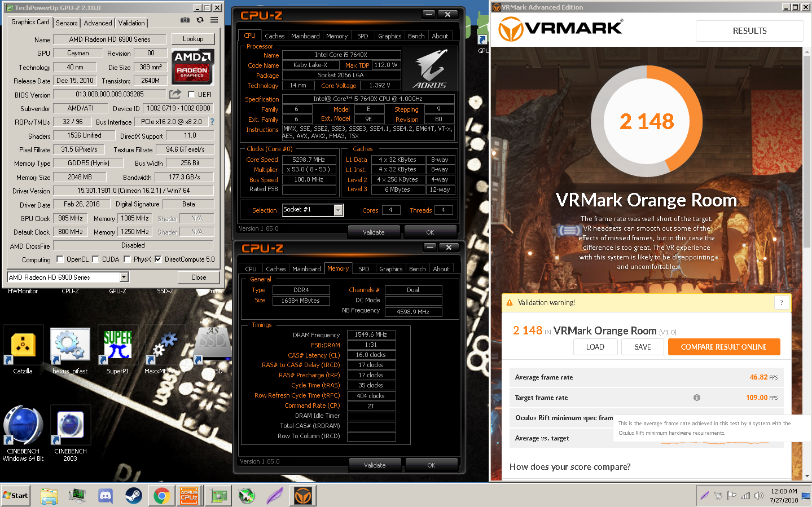This screenshot has height=507, width=812.
Task: Click the network signal tray icon
Action: 745,496
